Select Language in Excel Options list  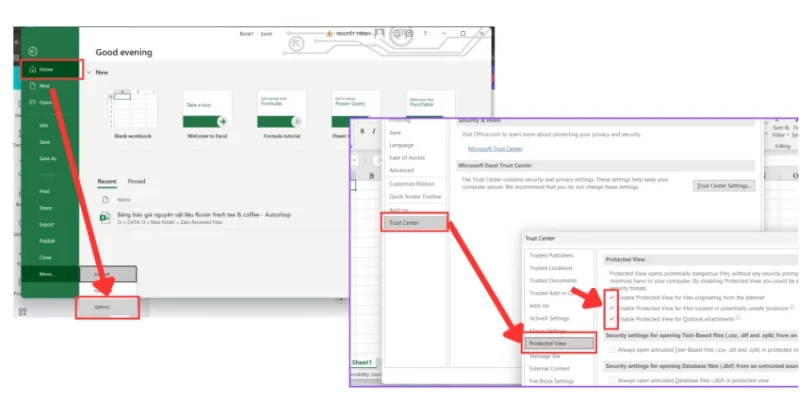pyautogui.click(x=402, y=145)
